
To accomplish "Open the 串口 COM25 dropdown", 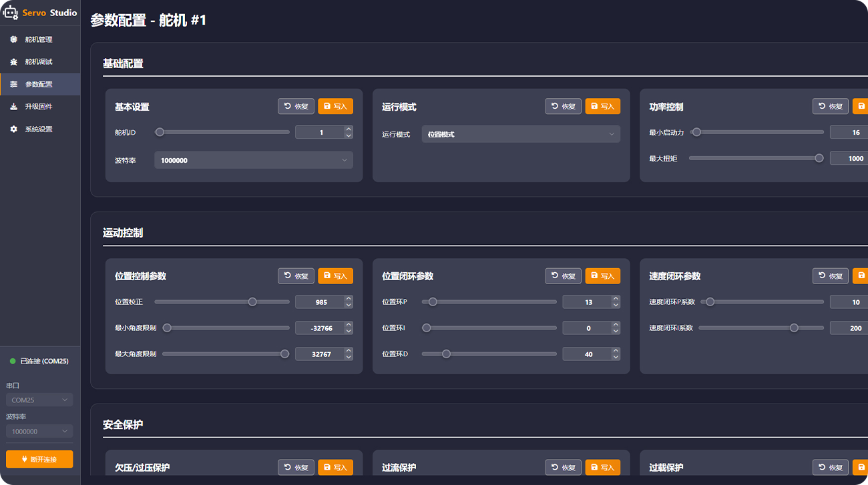I will coord(39,400).
